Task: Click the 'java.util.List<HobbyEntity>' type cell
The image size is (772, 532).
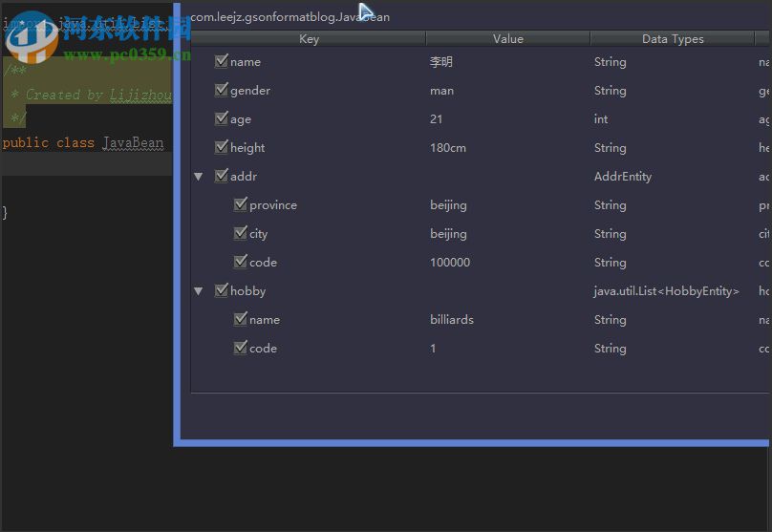Action: tap(666, 291)
